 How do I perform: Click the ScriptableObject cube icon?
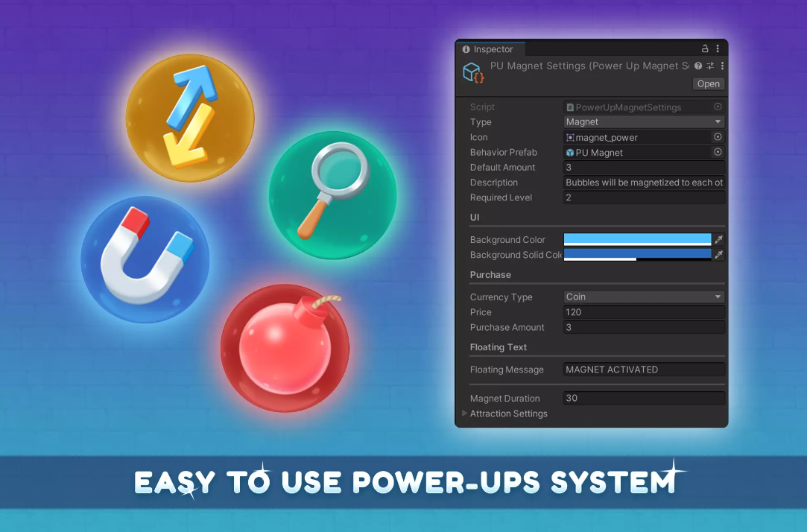point(473,72)
